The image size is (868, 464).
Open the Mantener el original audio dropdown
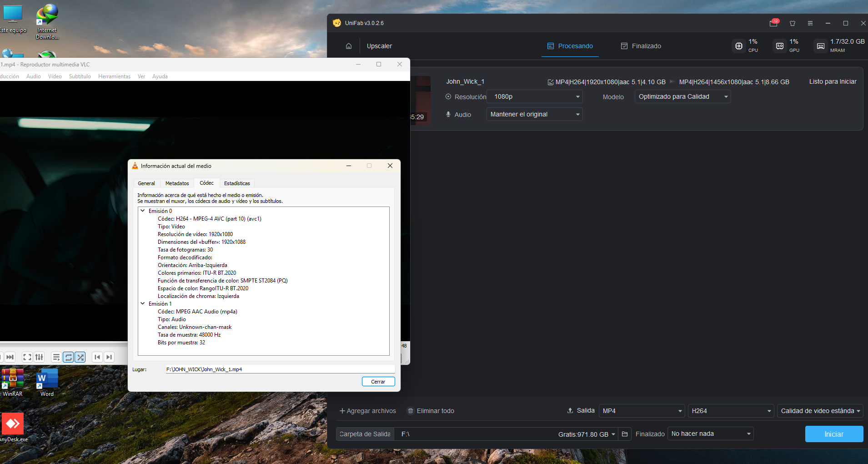pyautogui.click(x=535, y=114)
